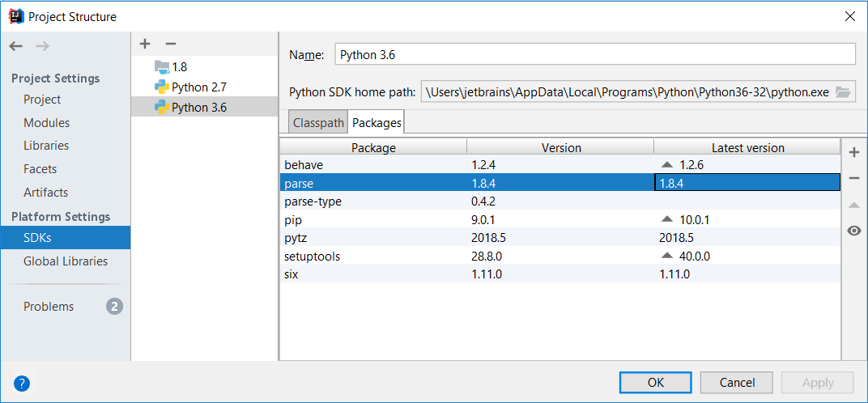Select the 1.8 Java SDK entry
The width and height of the screenshot is (868, 403).
click(x=179, y=67)
